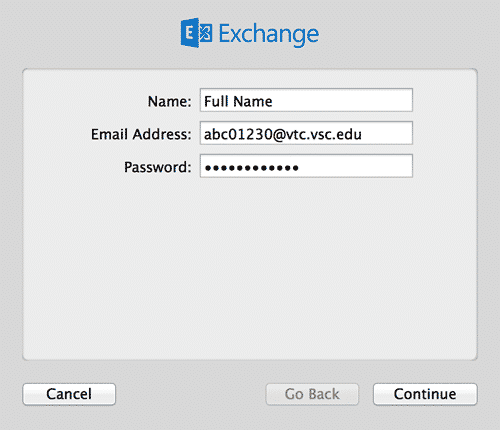Click the "Name:" field label

pyautogui.click(x=170, y=101)
